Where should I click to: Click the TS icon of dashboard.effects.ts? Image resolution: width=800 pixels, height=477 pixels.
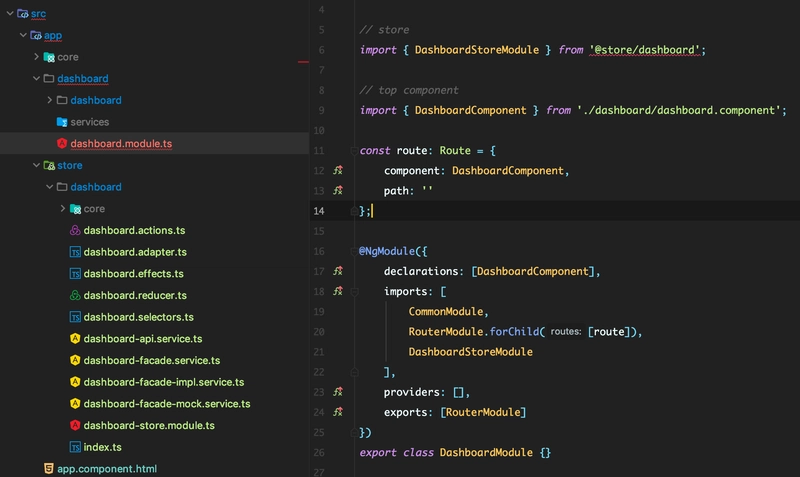[x=75, y=273]
